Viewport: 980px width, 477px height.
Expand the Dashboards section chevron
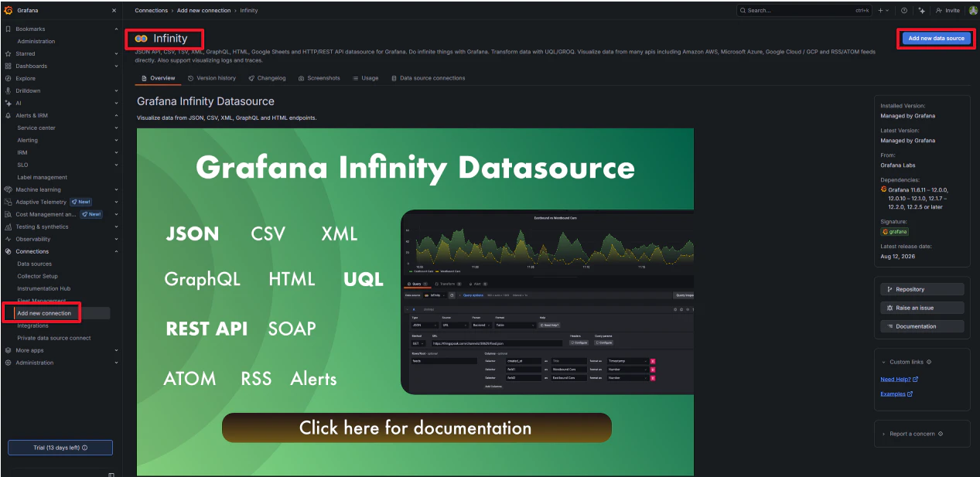117,66
